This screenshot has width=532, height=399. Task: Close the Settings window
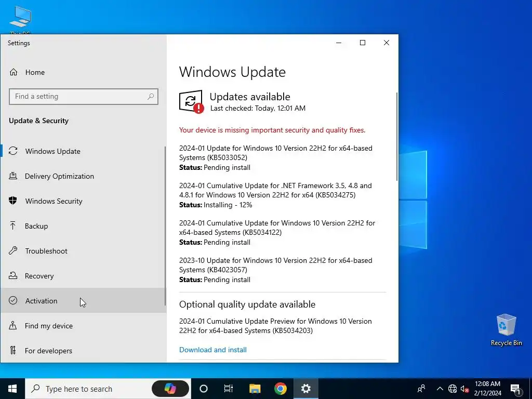387,43
